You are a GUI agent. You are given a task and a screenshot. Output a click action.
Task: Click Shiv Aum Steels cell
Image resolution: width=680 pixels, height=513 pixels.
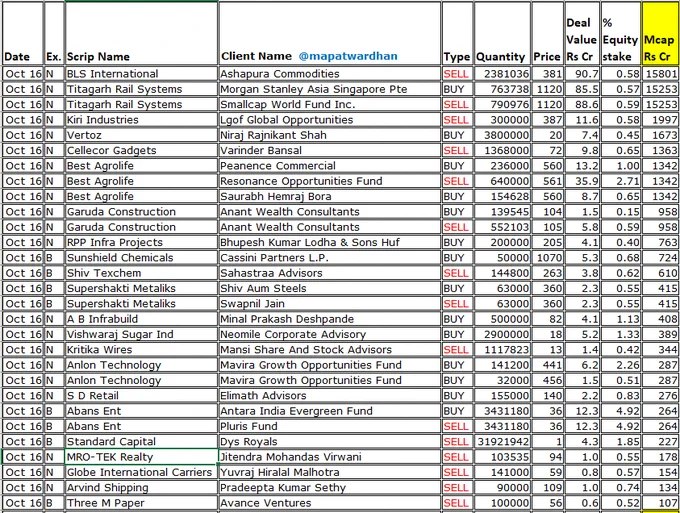[330, 288]
